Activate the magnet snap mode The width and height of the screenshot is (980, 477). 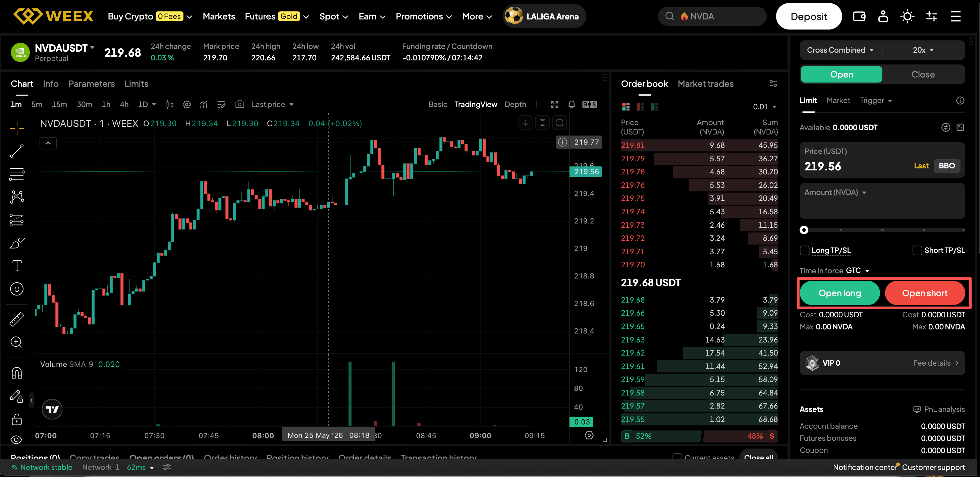pos(17,373)
